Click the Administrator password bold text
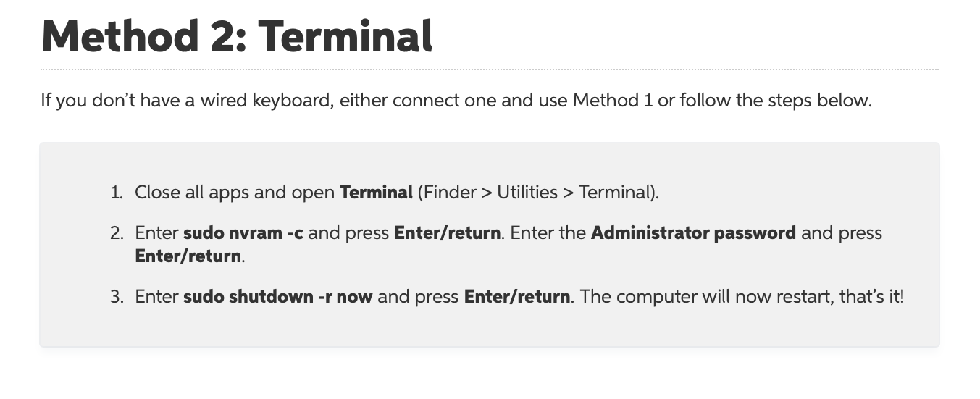980x399 pixels. pos(694,233)
